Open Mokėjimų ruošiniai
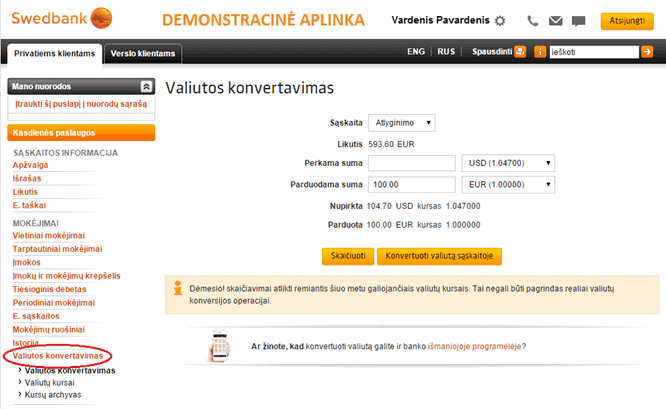This screenshot has height=409, width=666. click(x=48, y=330)
